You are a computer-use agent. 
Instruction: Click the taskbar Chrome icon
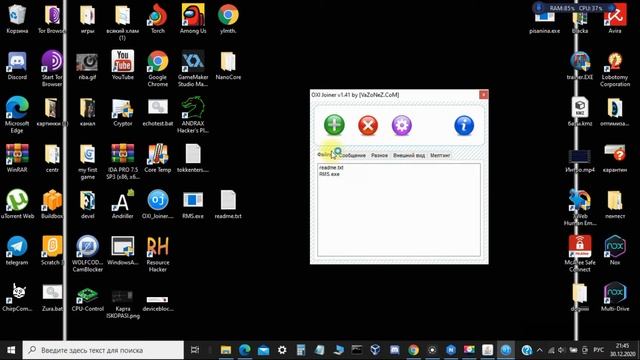(413, 350)
